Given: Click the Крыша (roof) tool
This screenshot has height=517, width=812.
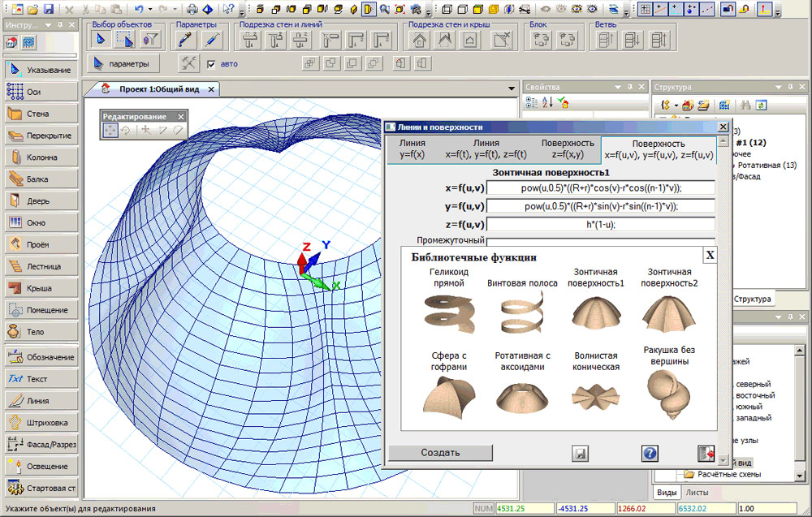Looking at the screenshot, I should [41, 288].
